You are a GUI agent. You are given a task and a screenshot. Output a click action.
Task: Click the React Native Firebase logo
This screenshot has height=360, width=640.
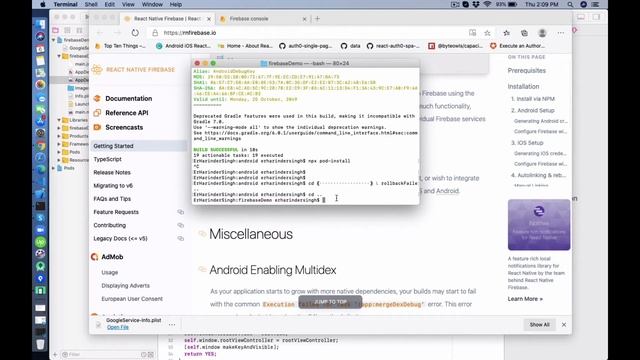133,70
